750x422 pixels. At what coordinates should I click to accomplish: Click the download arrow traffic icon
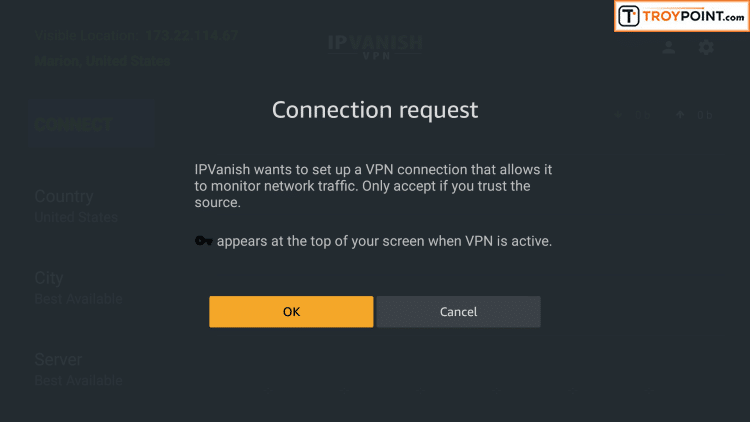pyautogui.click(x=618, y=115)
